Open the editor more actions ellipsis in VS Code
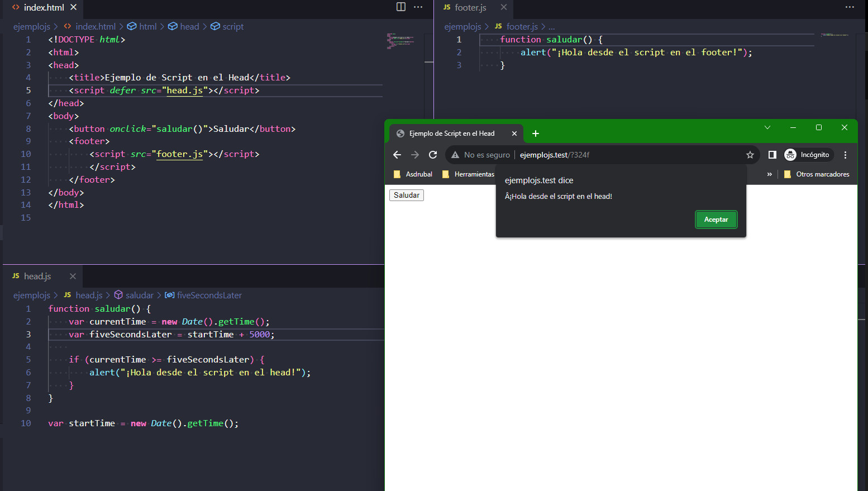 pyautogui.click(x=418, y=7)
